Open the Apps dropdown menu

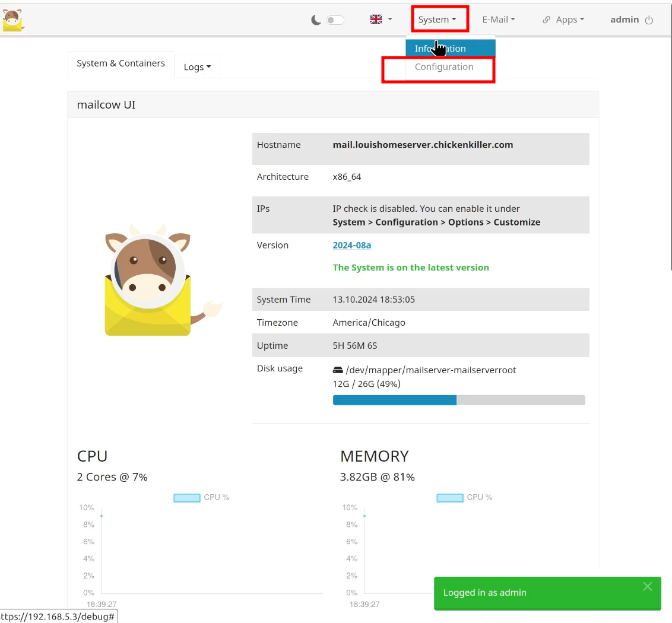(569, 20)
